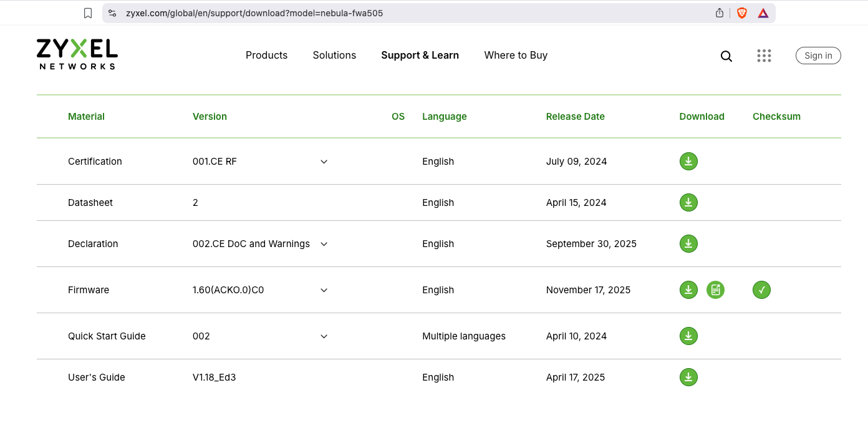868x438 pixels.
Task: Open the Support & Learn menu
Action: 420,56
